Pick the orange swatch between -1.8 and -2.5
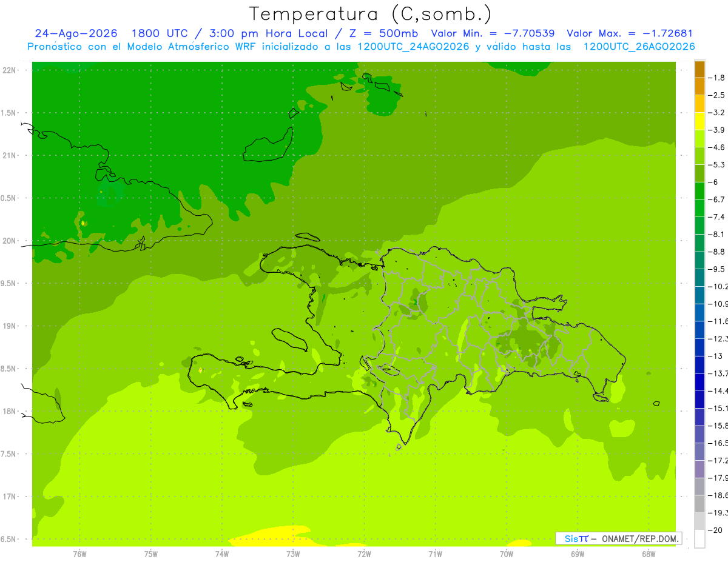Viewport: 728px width, 562px height. tap(699, 86)
